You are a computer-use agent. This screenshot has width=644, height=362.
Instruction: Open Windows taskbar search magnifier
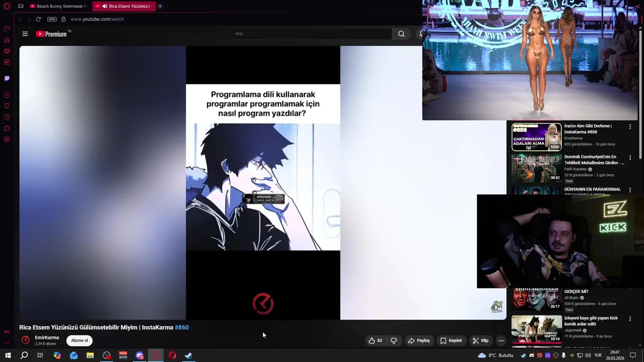pyautogui.click(x=24, y=355)
